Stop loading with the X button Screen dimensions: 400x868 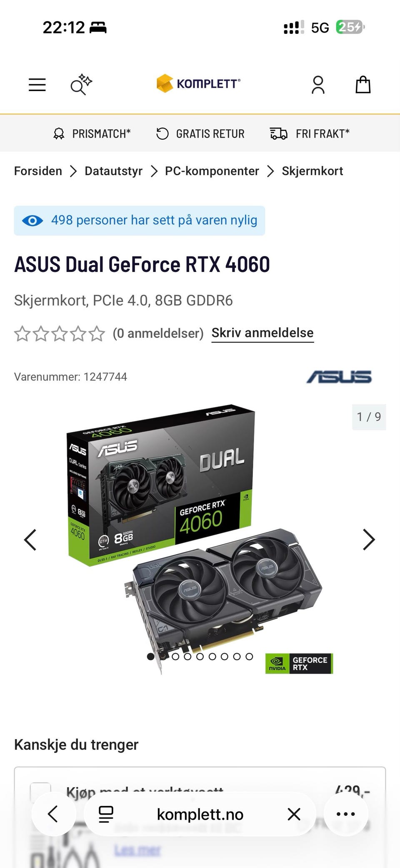[x=294, y=814]
